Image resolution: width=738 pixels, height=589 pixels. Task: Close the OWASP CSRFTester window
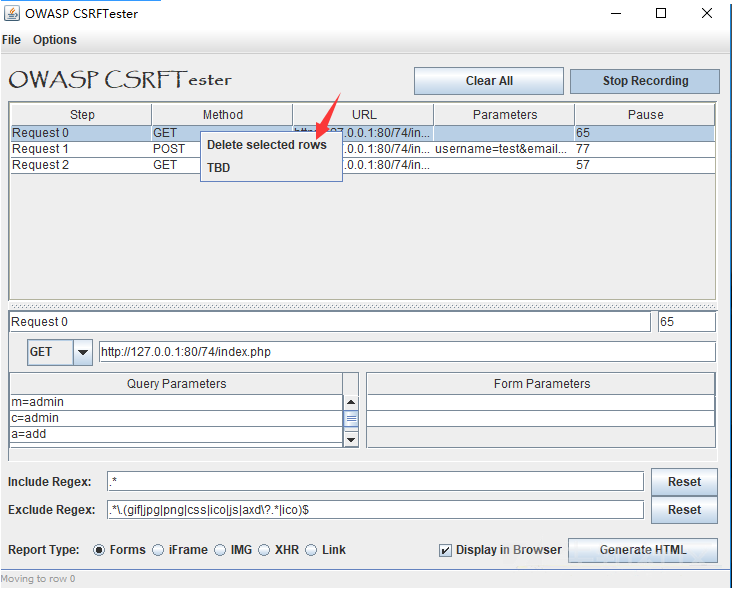(x=706, y=14)
